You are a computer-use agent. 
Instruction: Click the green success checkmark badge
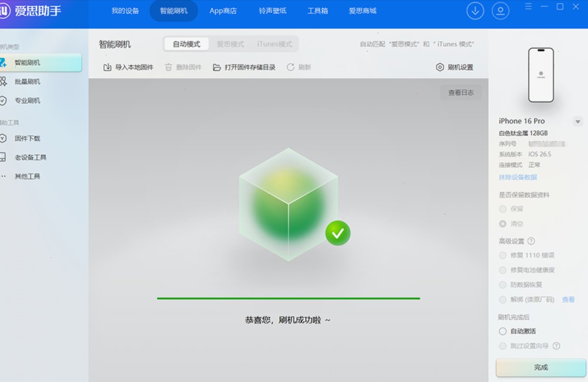click(338, 233)
